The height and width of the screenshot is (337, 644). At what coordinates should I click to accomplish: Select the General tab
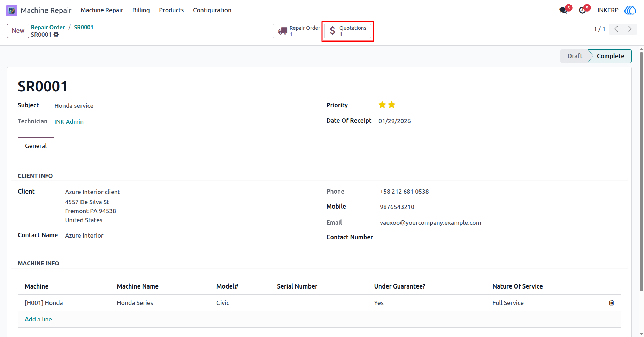coord(36,146)
